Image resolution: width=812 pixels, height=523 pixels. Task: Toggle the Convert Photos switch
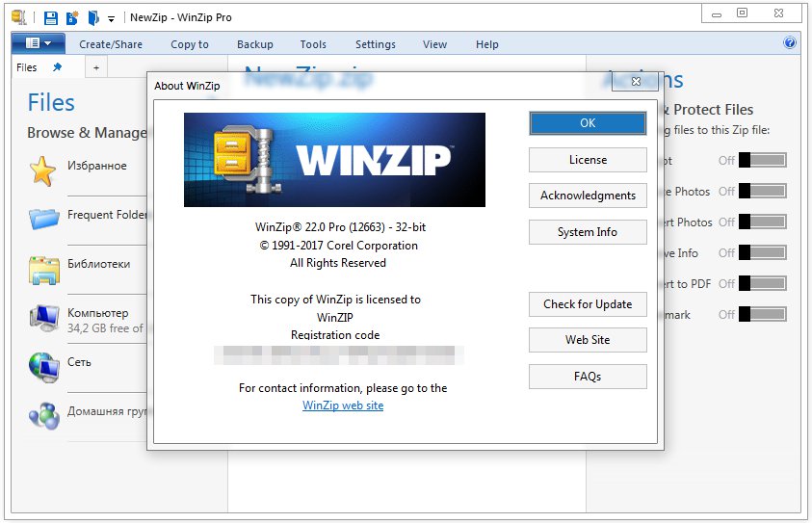[762, 222]
